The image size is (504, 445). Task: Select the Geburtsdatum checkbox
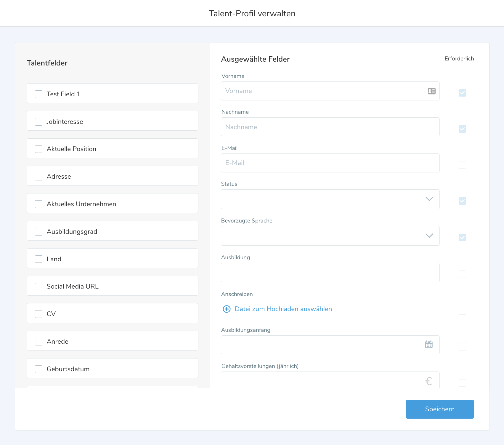[x=39, y=369]
